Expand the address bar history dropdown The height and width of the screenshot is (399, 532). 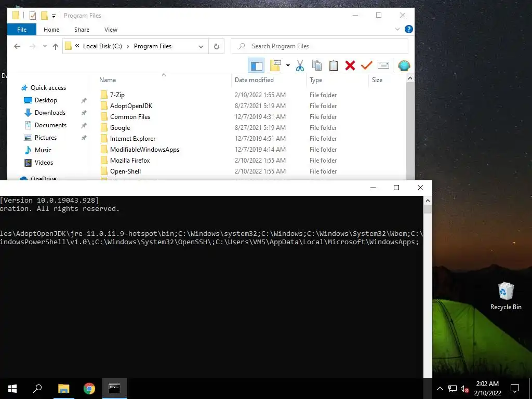pos(201,46)
